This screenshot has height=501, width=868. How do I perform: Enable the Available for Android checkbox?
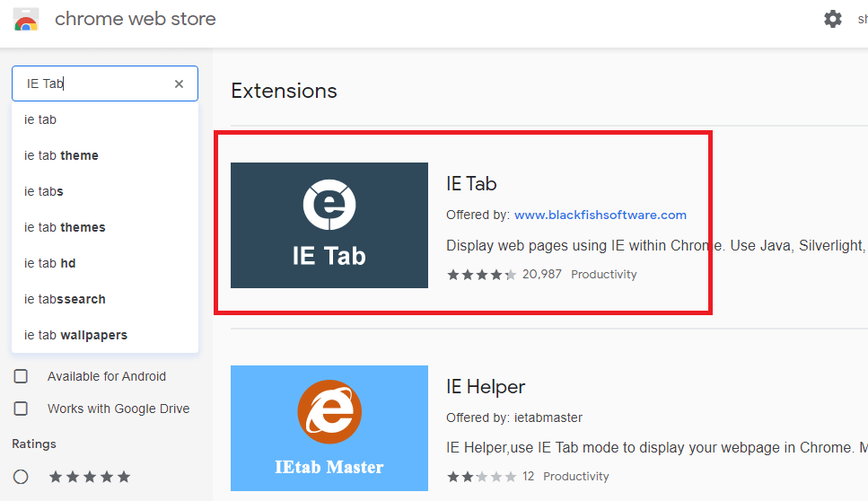pos(21,376)
